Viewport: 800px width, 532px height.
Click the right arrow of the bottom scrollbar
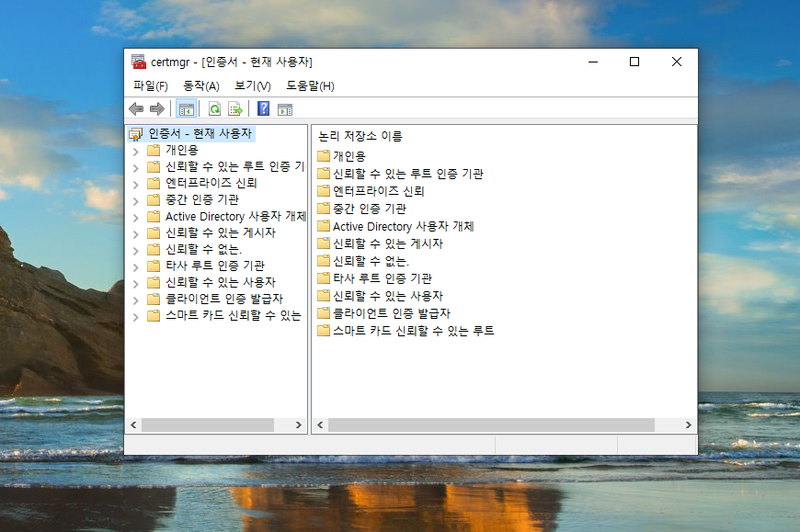689,424
